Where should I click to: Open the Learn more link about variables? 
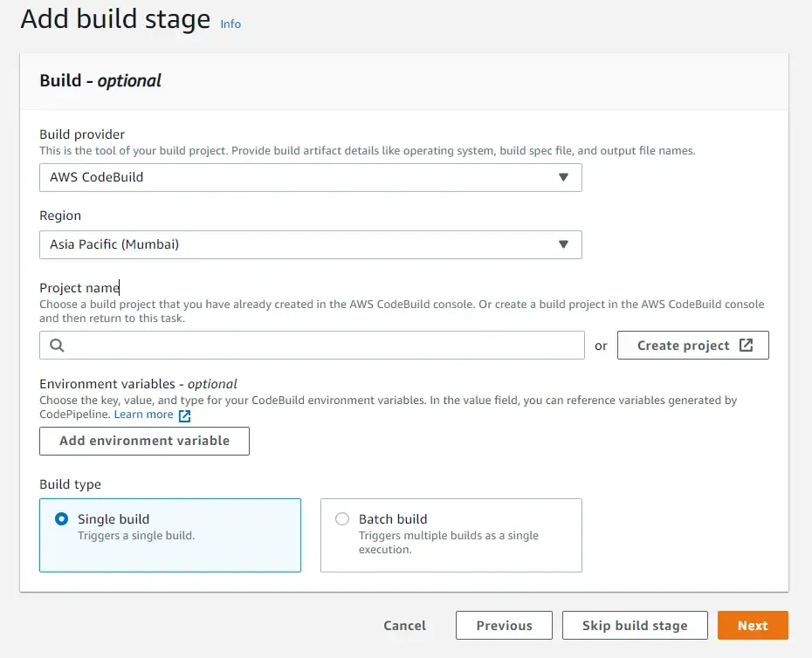pos(141,414)
